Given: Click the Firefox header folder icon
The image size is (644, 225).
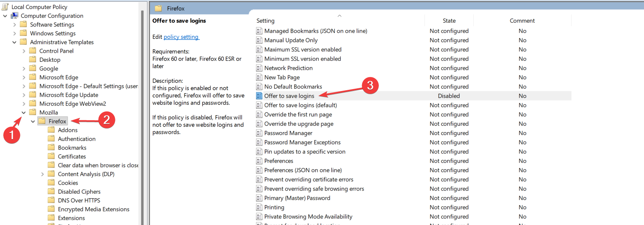Looking at the screenshot, I should pyautogui.click(x=158, y=8).
